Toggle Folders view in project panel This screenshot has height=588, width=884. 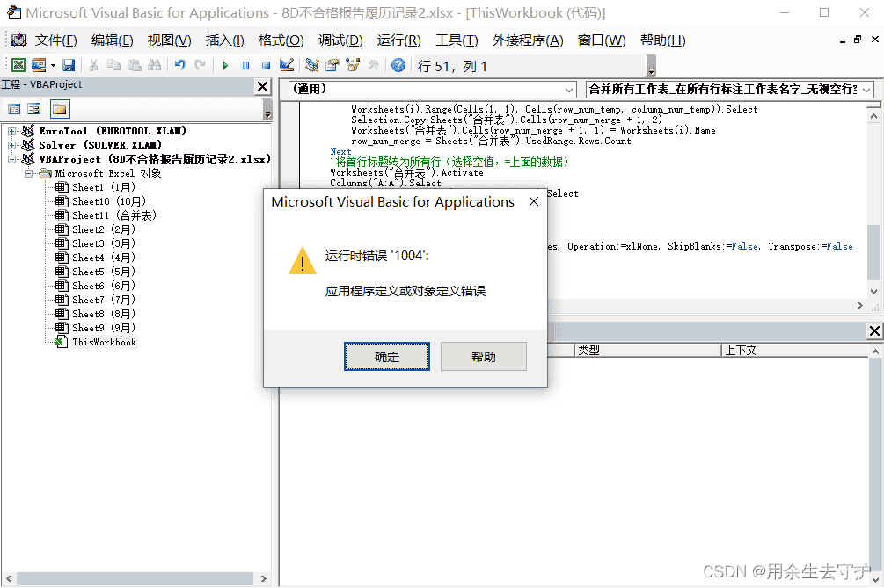click(x=59, y=109)
